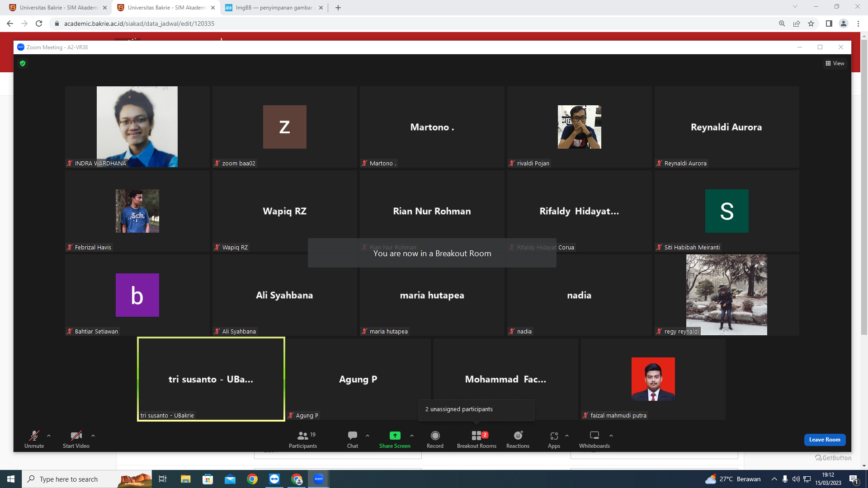Open Chrome profile avatar menu
Viewport: 868px width, 488px height.
[x=844, y=23]
